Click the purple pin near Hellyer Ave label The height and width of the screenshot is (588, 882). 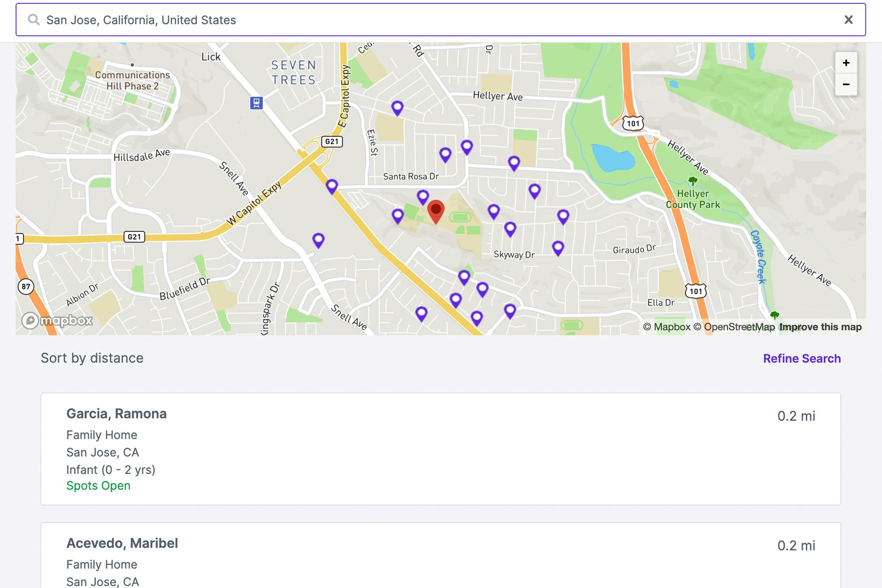click(x=397, y=107)
